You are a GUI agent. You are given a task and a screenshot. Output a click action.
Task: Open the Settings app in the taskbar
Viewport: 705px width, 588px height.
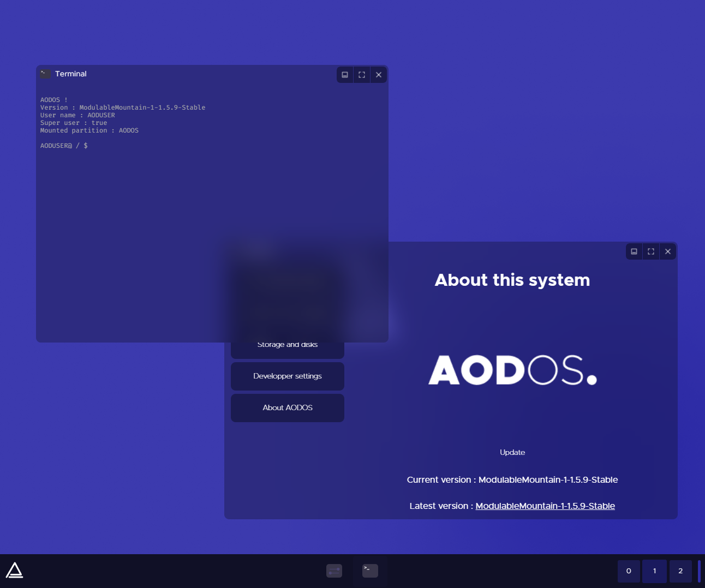[x=334, y=571]
